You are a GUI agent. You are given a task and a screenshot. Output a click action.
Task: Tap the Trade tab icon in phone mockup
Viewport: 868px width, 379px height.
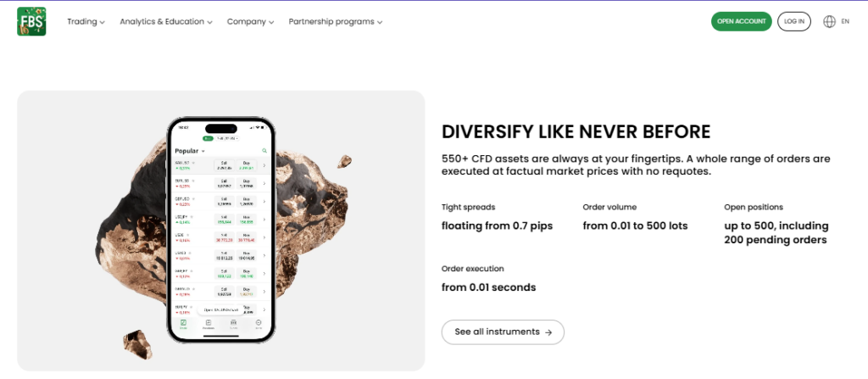pyautogui.click(x=183, y=324)
